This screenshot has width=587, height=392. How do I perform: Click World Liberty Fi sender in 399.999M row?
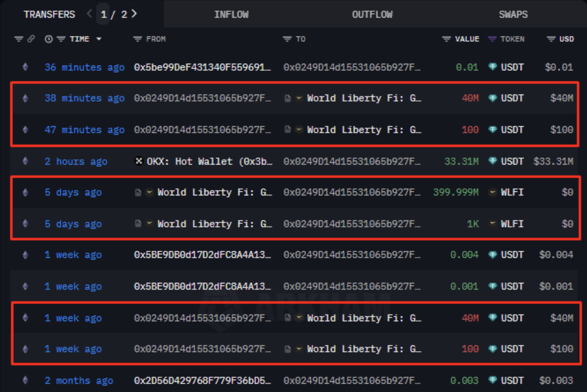pyautogui.click(x=215, y=192)
